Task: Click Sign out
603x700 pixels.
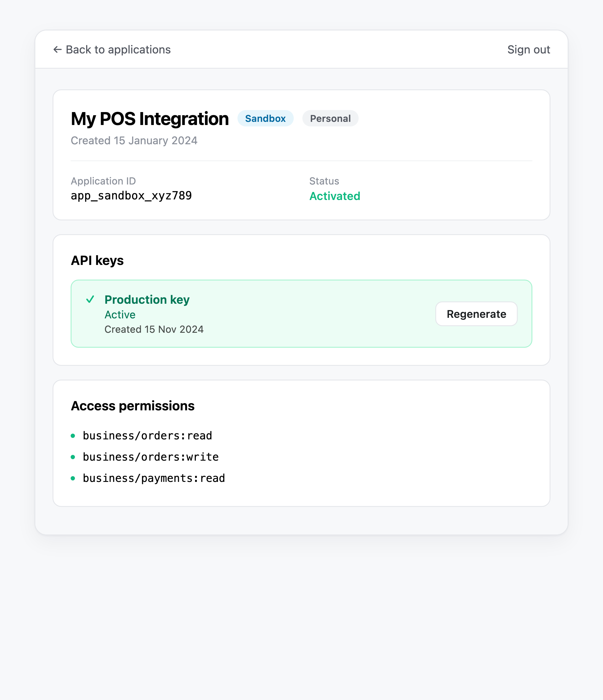Action: pos(529,50)
